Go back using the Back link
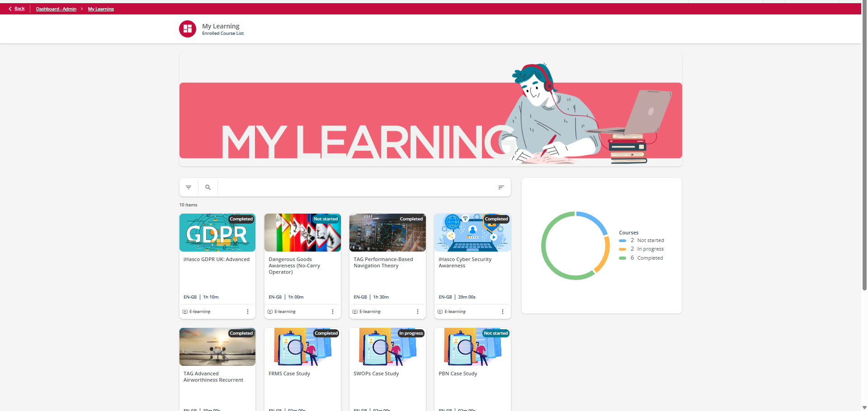Image resolution: width=868 pixels, height=411 pixels. pos(19,9)
